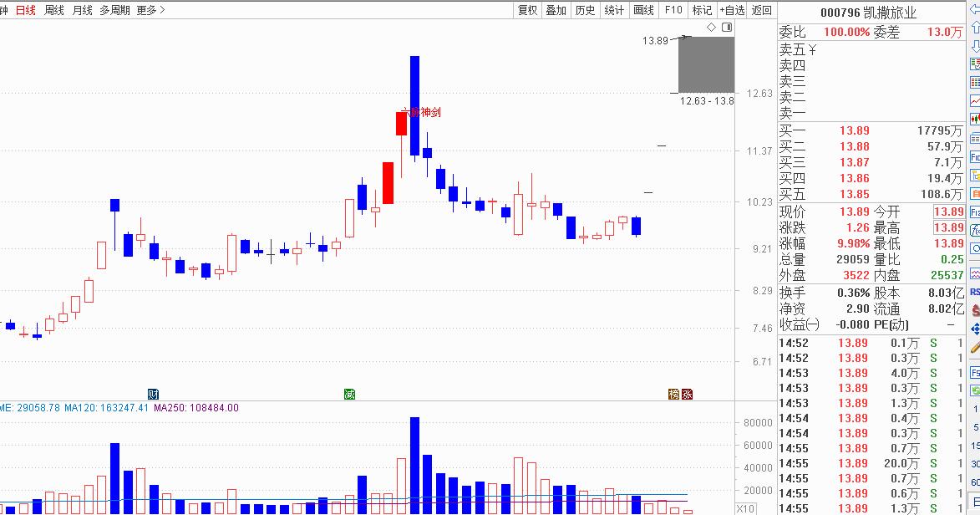Open the table report icon in sidebar
Image resolution: width=980 pixels, height=515 pixels.
pos(974,138)
